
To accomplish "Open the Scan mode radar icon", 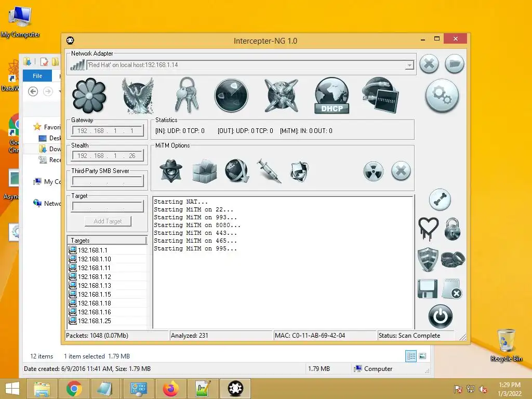I will pos(231,96).
